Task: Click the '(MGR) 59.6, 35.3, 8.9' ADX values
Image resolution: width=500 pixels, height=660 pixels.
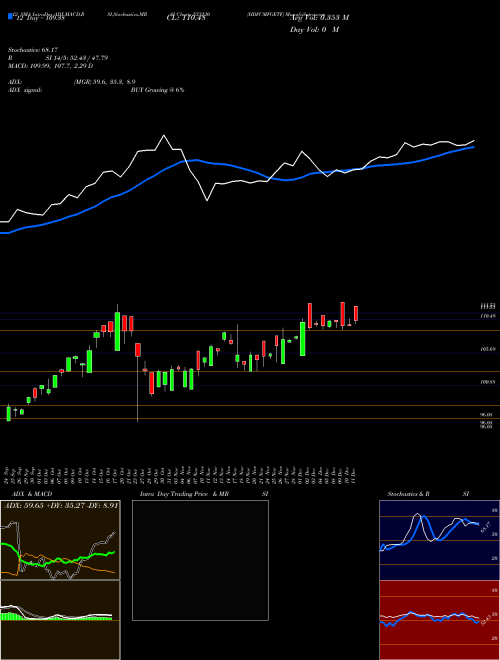Action: coord(104,82)
